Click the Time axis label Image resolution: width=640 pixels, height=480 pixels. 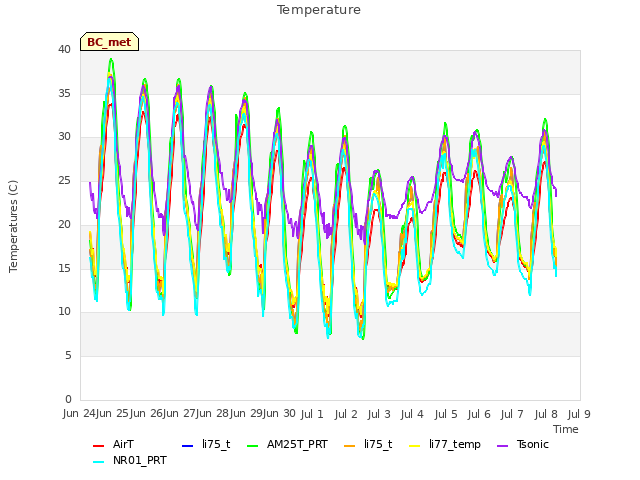point(566,429)
